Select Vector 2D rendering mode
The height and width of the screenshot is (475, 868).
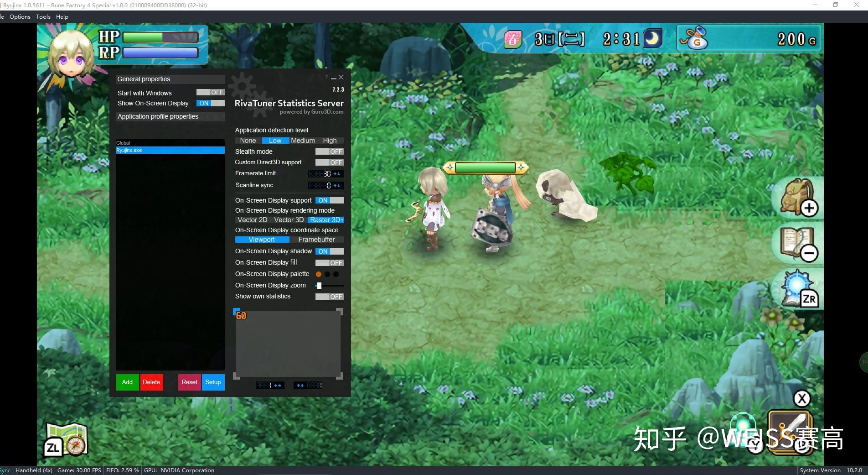(253, 220)
